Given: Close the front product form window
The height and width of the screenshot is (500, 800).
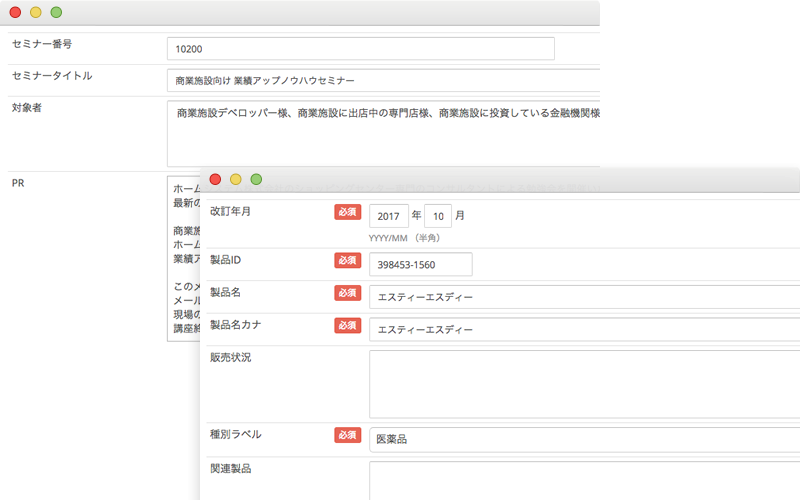Looking at the screenshot, I should [x=215, y=179].
